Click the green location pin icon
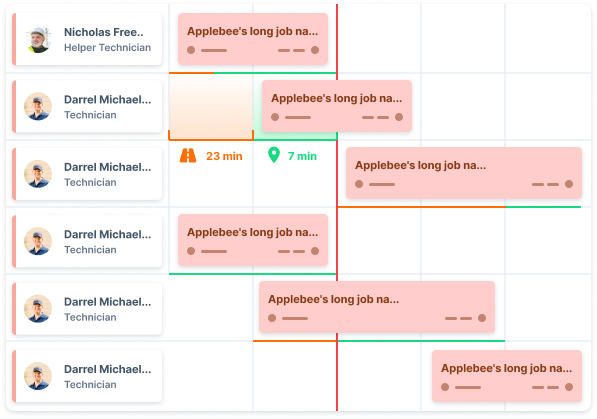The image size is (597, 419). [x=274, y=155]
